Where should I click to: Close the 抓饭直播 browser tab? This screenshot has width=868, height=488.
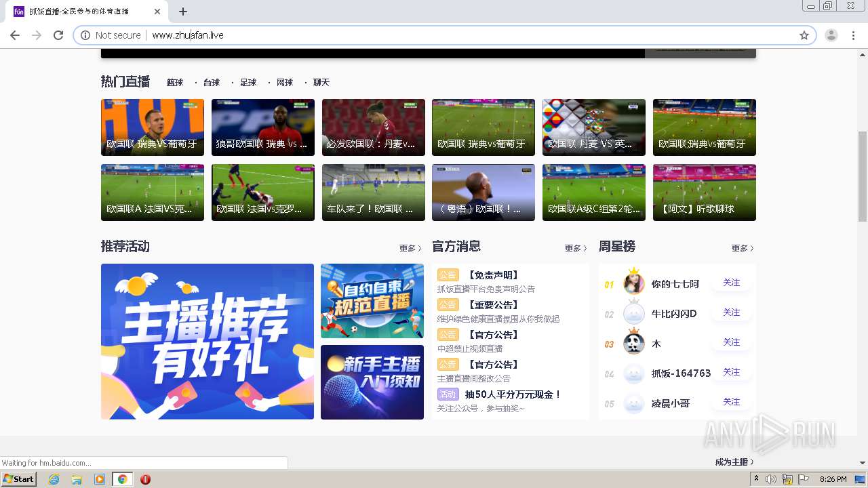coord(157,12)
